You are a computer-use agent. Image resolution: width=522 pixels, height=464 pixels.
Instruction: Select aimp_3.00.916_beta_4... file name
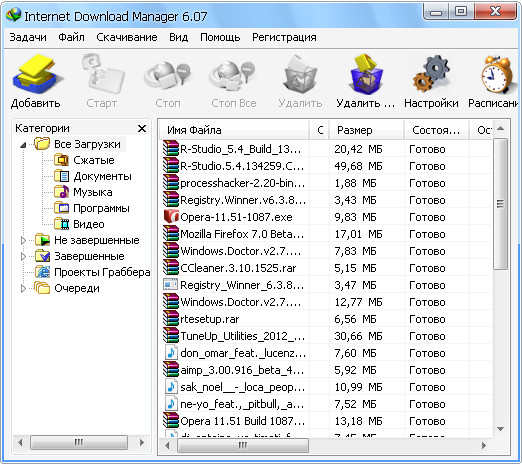pos(242,370)
